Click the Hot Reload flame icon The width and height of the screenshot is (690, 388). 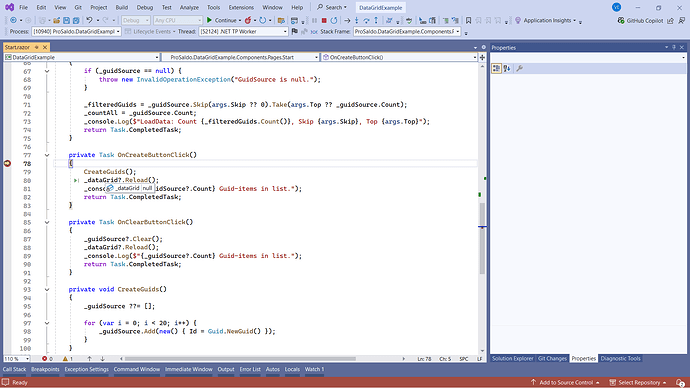point(248,20)
